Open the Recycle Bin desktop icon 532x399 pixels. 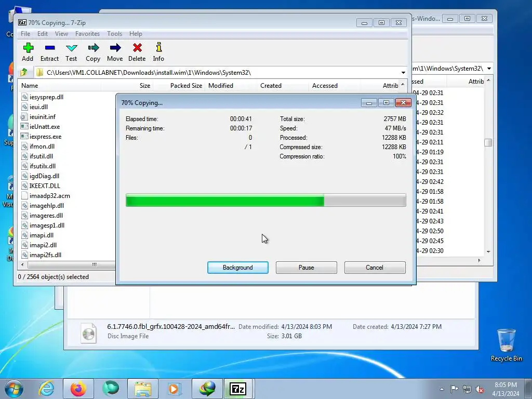(506, 345)
